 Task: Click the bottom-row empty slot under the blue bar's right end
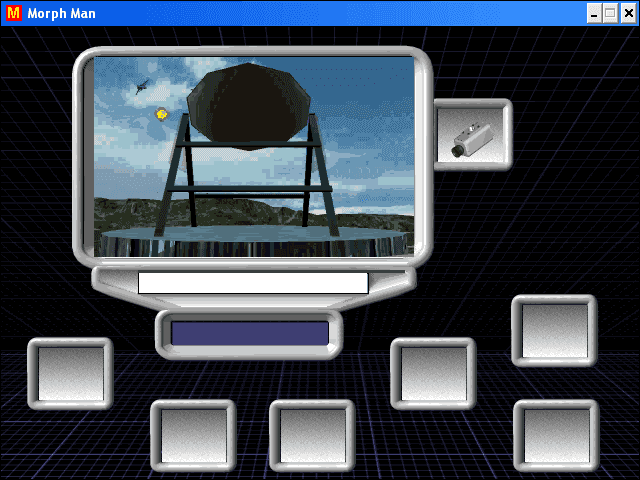coord(312,436)
